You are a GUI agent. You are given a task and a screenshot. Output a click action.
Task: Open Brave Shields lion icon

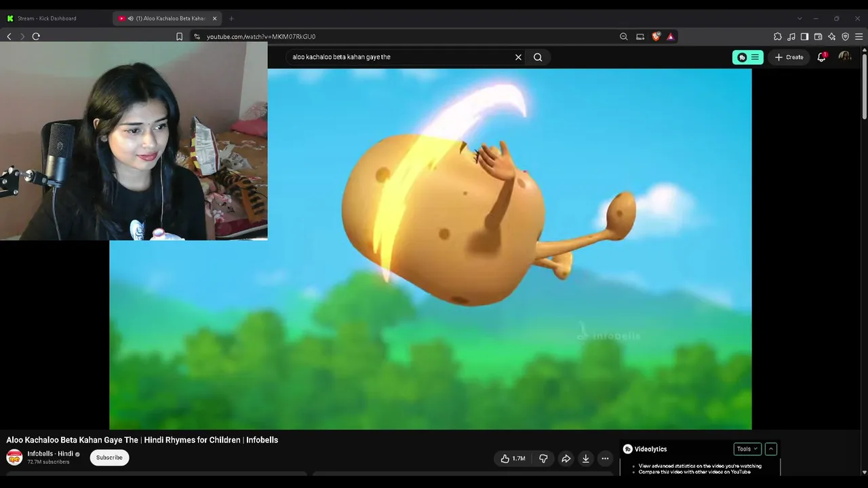(656, 37)
